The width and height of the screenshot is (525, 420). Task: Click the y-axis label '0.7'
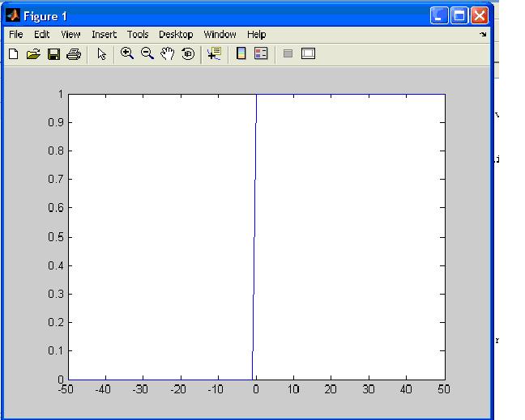[56, 179]
